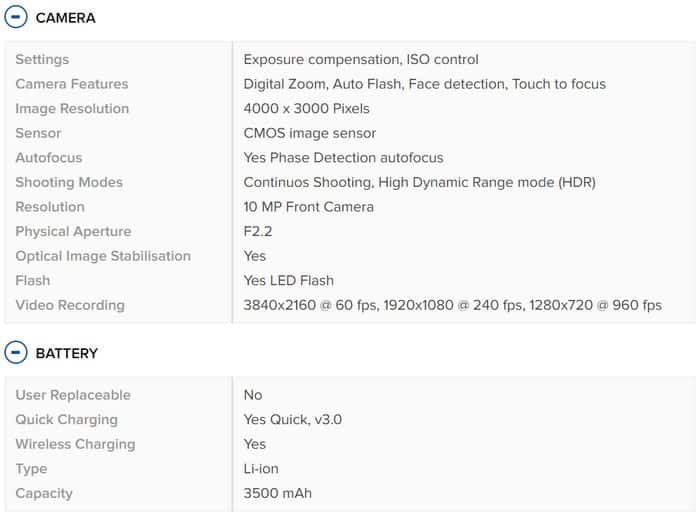Select the Settings row label
Screen dimensions: 700x517
pos(42,60)
